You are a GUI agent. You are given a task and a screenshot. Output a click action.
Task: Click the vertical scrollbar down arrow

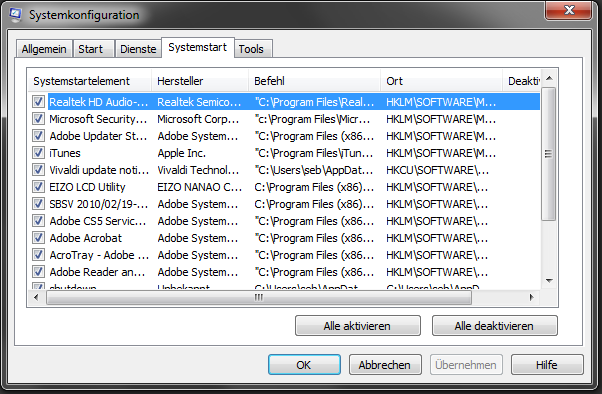549,281
